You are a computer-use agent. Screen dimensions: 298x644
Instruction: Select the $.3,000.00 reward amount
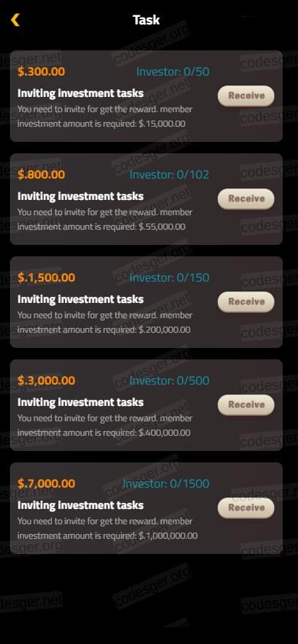point(47,382)
